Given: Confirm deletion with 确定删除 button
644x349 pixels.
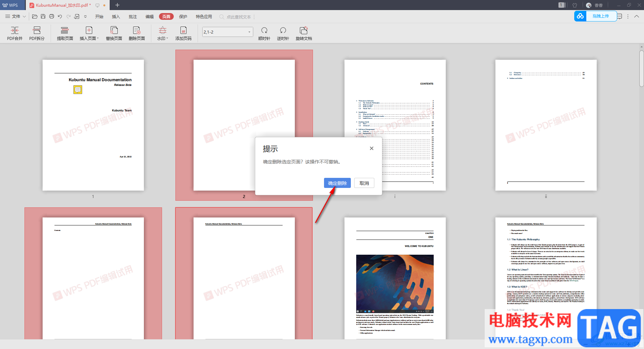Looking at the screenshot, I should pos(337,183).
